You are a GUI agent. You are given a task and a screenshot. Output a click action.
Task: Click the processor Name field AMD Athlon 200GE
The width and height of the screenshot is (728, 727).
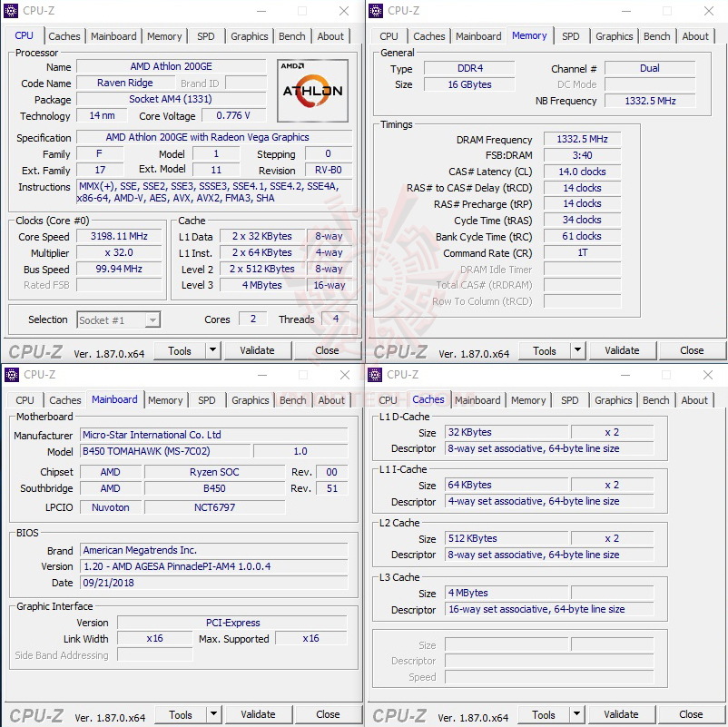coord(172,66)
